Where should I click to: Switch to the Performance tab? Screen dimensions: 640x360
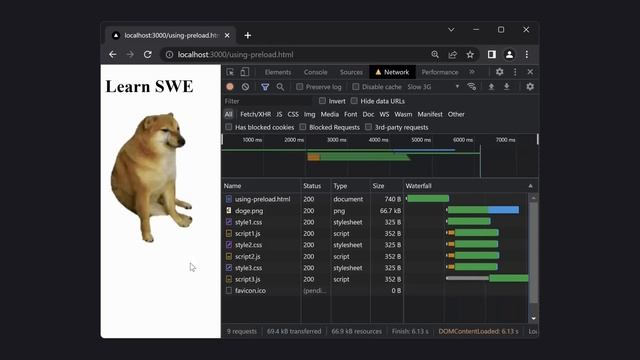[x=440, y=72]
